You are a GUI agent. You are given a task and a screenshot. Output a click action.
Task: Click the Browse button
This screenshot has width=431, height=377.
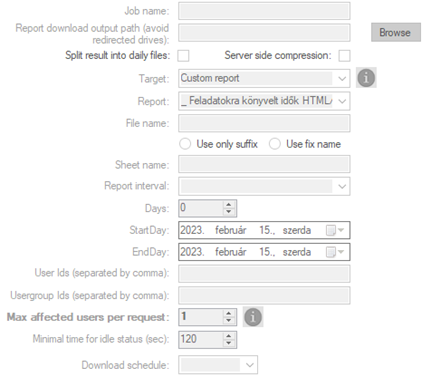[396, 32]
